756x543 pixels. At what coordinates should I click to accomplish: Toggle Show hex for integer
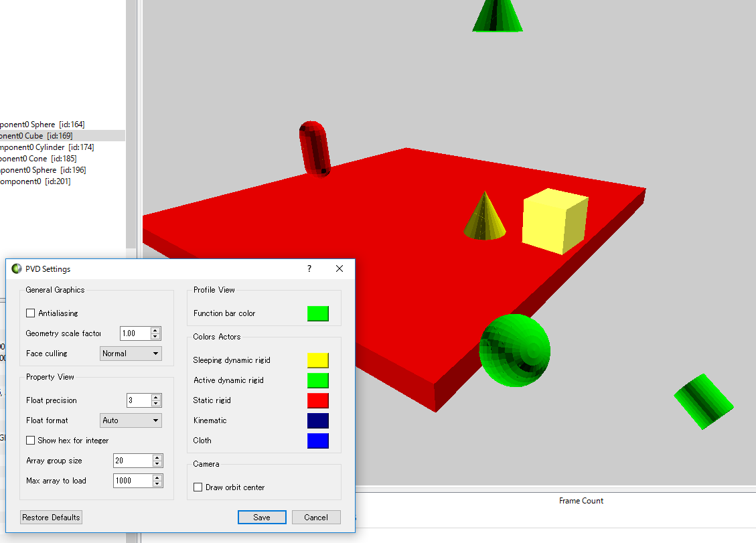[x=30, y=441]
